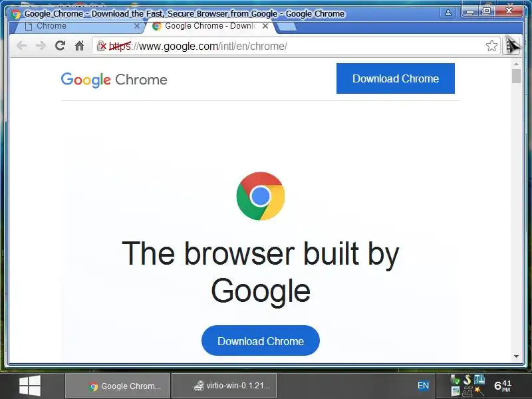Screen dimensions: 532x399
Task: Open a new tab
Action: tap(287, 27)
